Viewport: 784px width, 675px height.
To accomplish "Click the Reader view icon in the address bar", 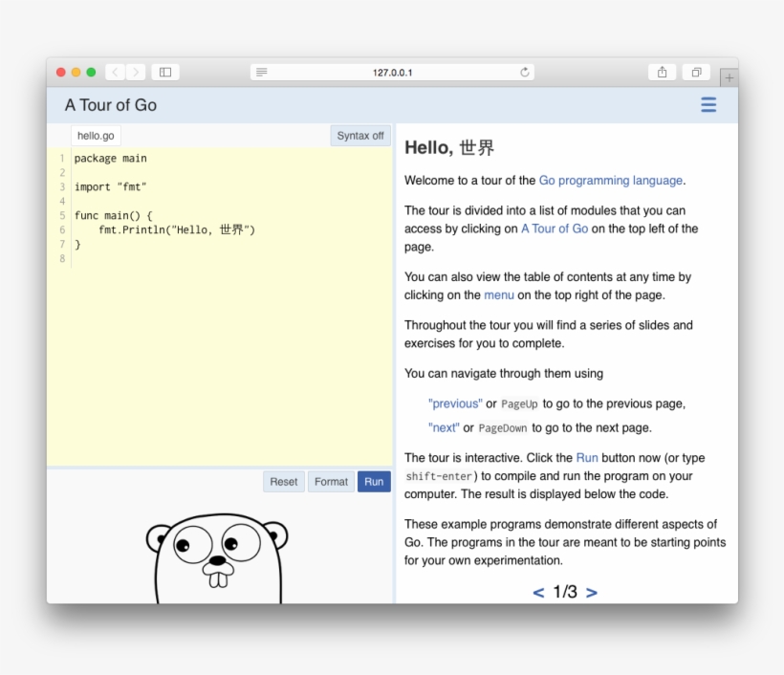I will (262, 72).
